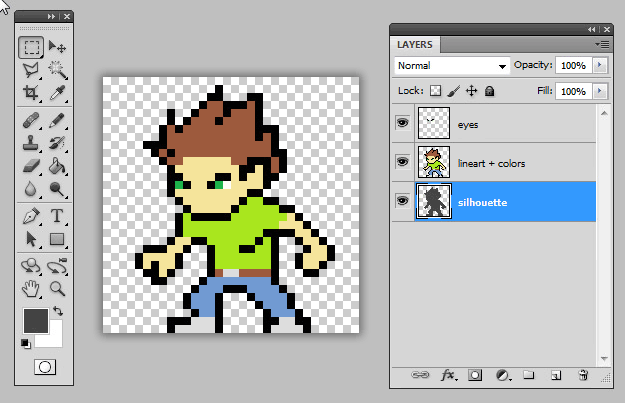The height and width of the screenshot is (403, 625).
Task: Hide the silhouette layer
Action: coord(403,200)
